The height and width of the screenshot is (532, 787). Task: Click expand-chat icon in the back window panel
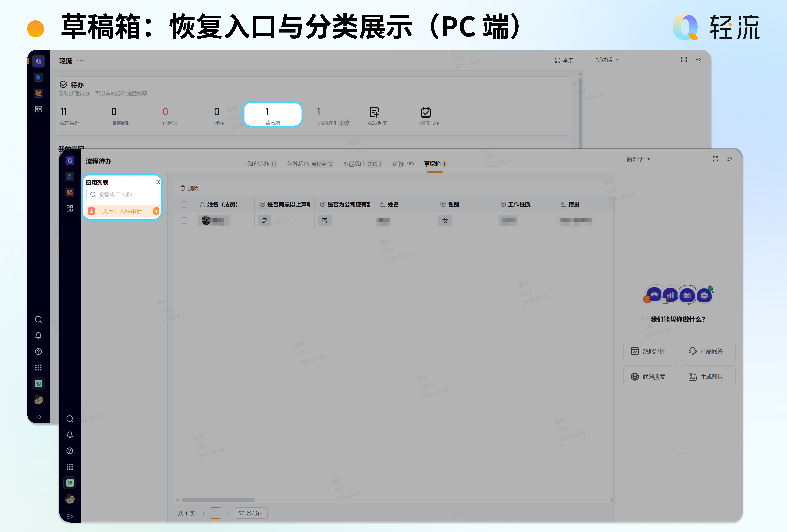684,60
